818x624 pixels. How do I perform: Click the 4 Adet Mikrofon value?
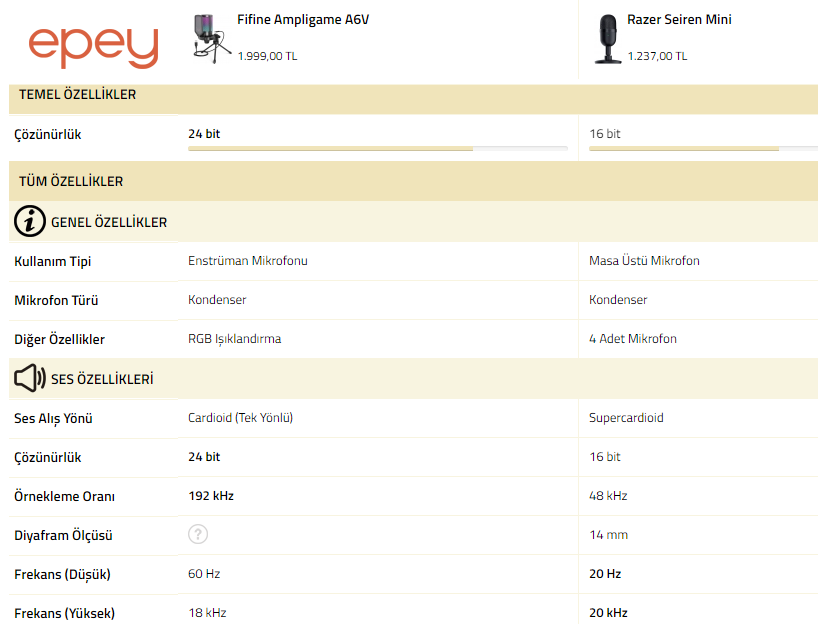[633, 339]
